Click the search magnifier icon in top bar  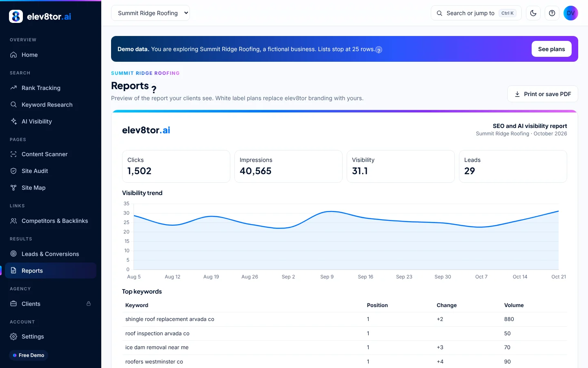pyautogui.click(x=439, y=13)
